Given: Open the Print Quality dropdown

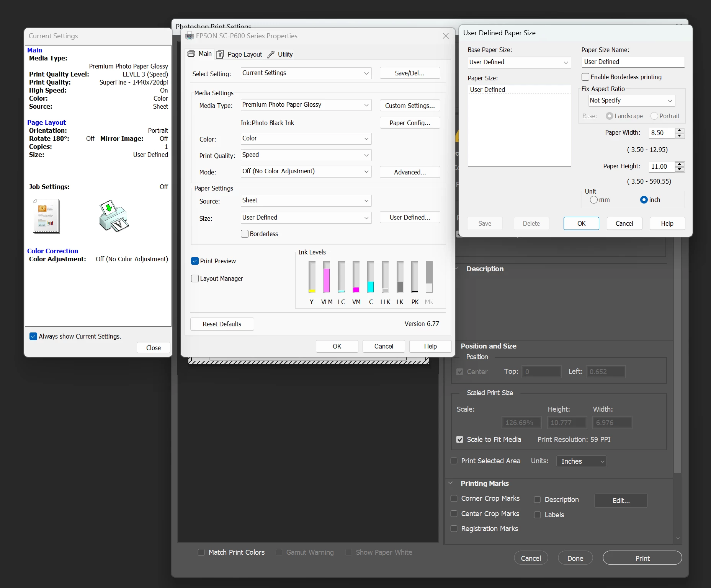Looking at the screenshot, I should point(306,155).
